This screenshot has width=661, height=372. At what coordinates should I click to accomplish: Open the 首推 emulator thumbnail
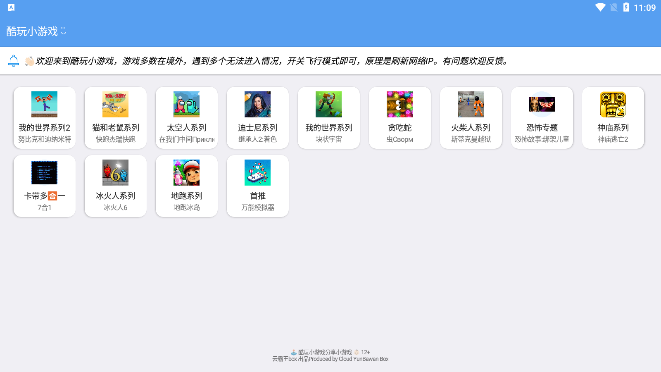(x=258, y=173)
